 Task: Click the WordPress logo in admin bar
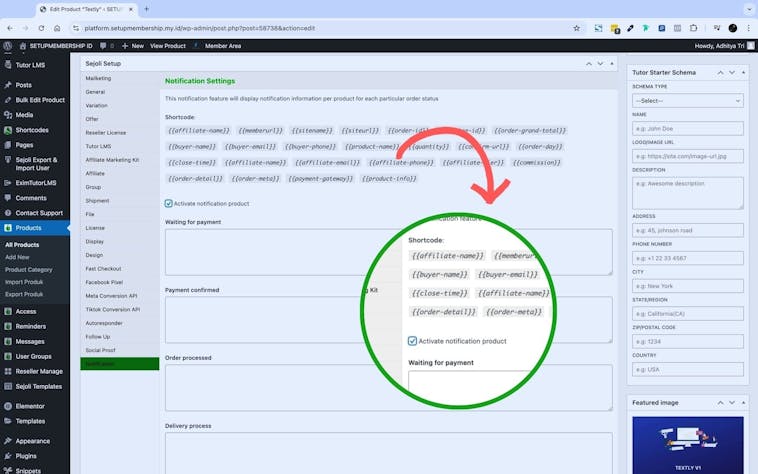7,46
